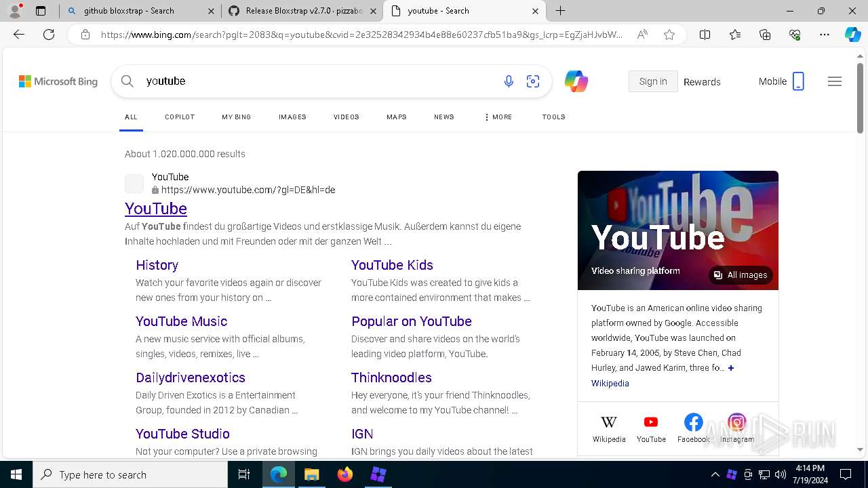The image size is (868, 488).
Task: Open the main YouTube result link
Action: click(x=156, y=209)
